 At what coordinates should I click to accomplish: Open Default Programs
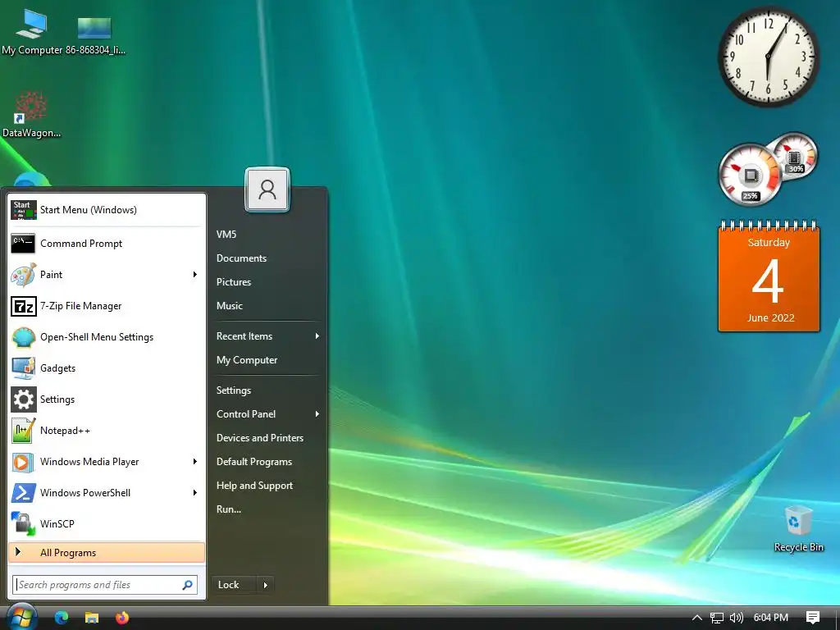point(254,462)
